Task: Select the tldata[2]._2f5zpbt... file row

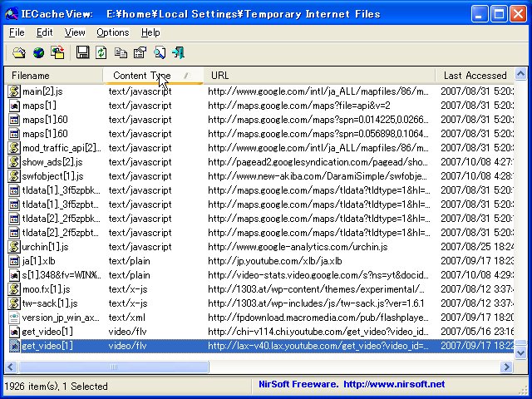Action: click(x=260, y=233)
